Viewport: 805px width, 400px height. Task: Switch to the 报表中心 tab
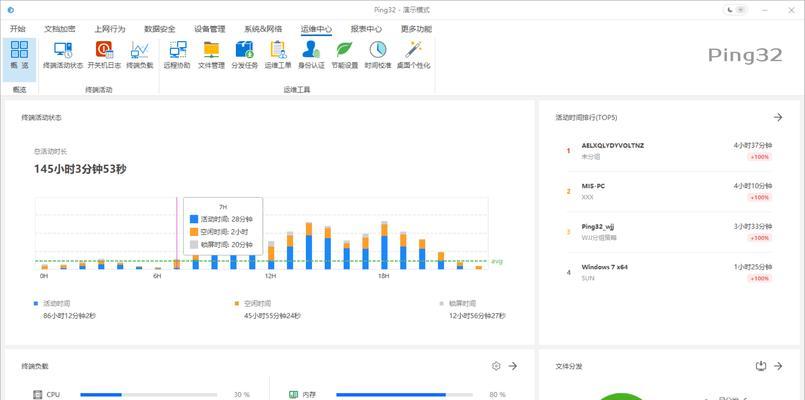tap(366, 29)
